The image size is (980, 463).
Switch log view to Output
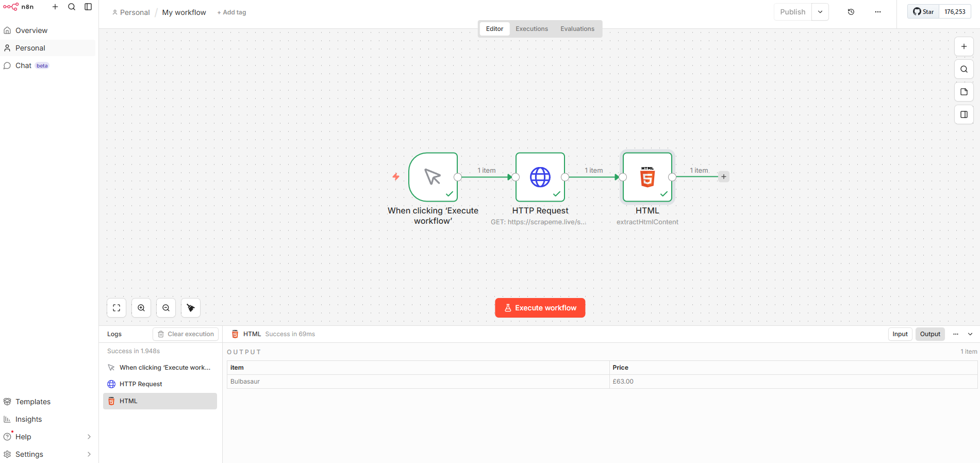(929, 334)
